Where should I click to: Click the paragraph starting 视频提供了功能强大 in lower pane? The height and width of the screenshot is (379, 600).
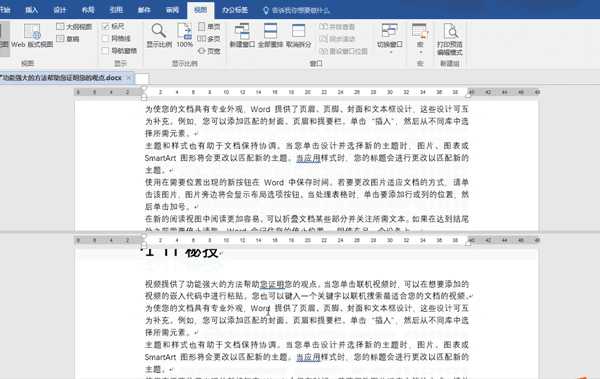(307, 290)
